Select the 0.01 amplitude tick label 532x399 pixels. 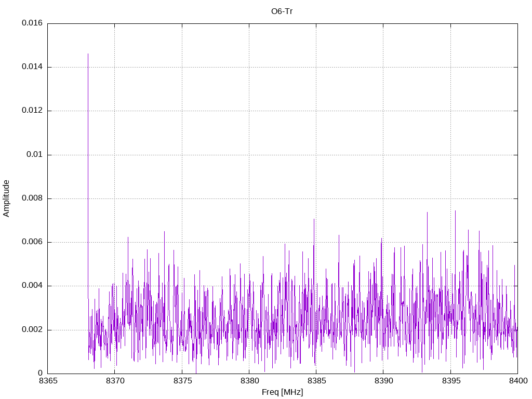pyautogui.click(x=34, y=155)
